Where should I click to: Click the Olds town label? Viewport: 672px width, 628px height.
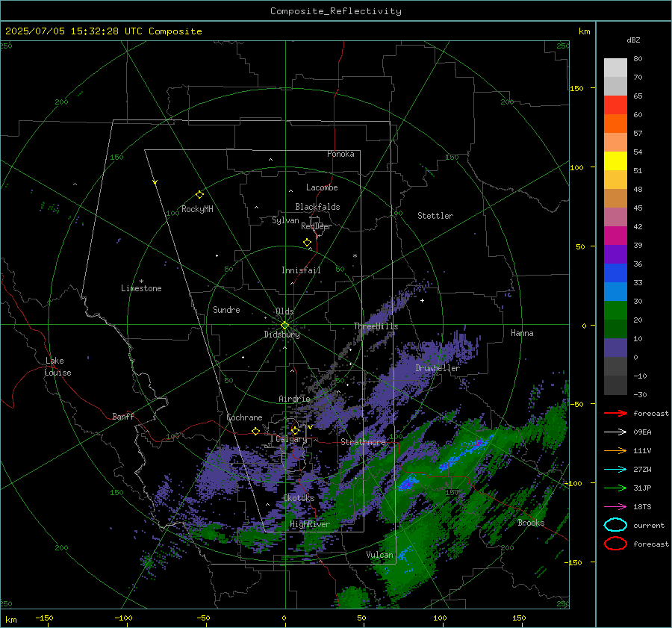[x=284, y=311]
